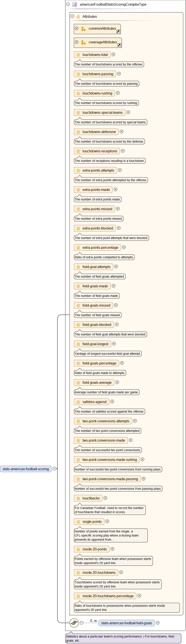186x644 pixels.
Task: Click the @ icon beside touchdowns-total
Action: pyautogui.click(x=78, y=55)
